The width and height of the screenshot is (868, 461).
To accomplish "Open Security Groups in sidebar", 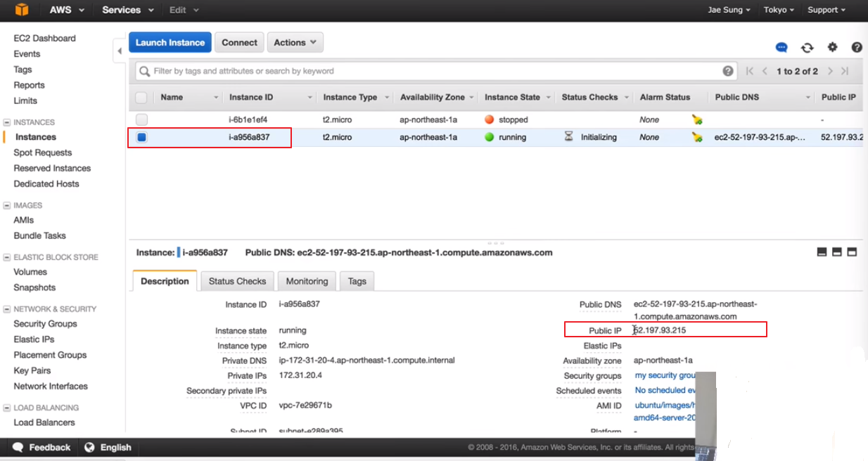I will coord(45,324).
